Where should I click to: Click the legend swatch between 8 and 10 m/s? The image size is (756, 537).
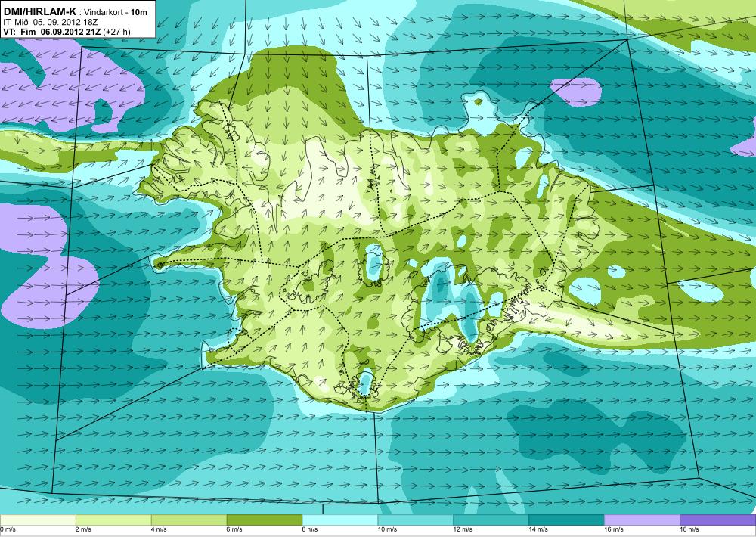[340, 520]
